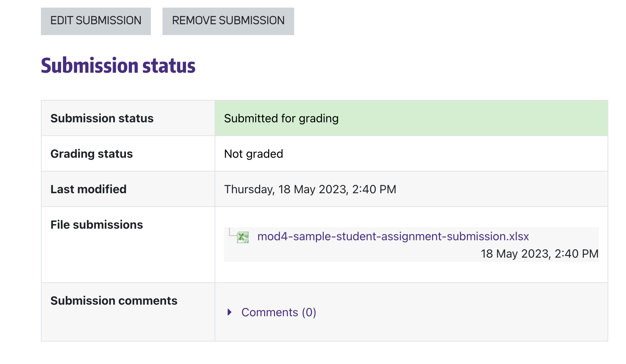Click the dotted tree branch beside the file icon
Image resolution: width=626 pixels, height=364 pixels.
[232, 234]
